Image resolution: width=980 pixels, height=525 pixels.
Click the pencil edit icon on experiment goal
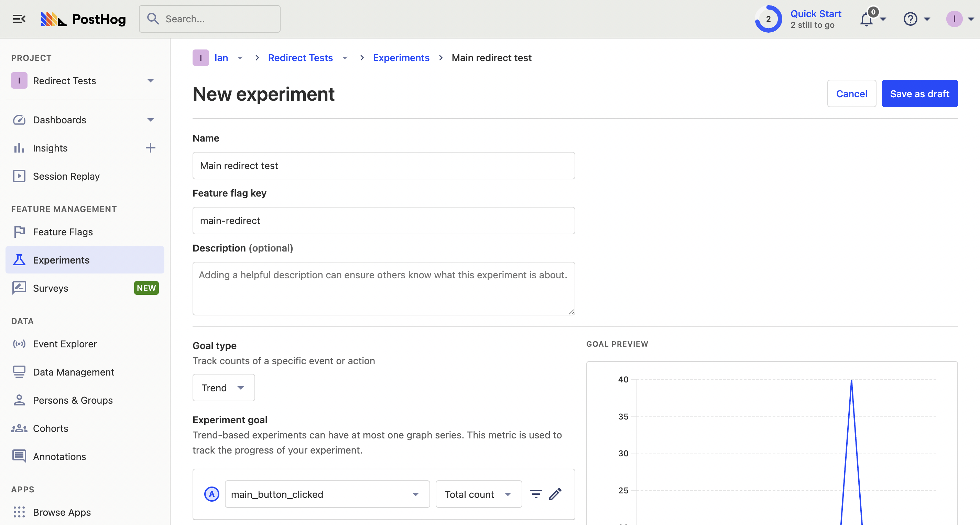pyautogui.click(x=555, y=494)
